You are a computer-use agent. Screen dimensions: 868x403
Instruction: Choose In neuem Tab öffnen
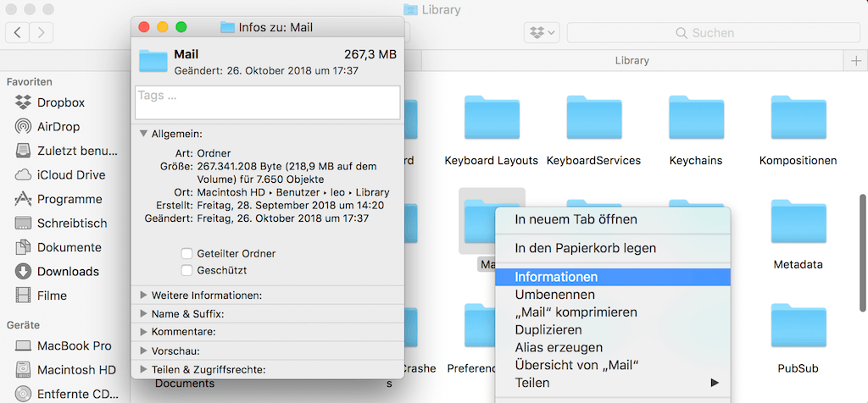click(612, 219)
